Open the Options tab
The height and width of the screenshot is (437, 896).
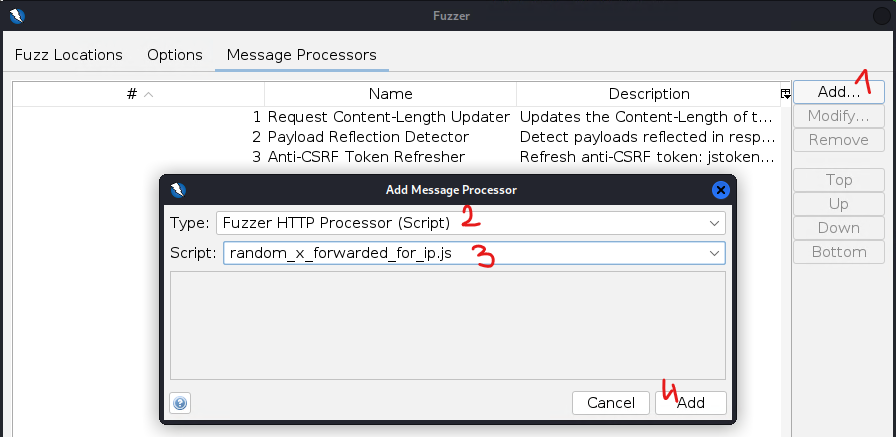(175, 55)
